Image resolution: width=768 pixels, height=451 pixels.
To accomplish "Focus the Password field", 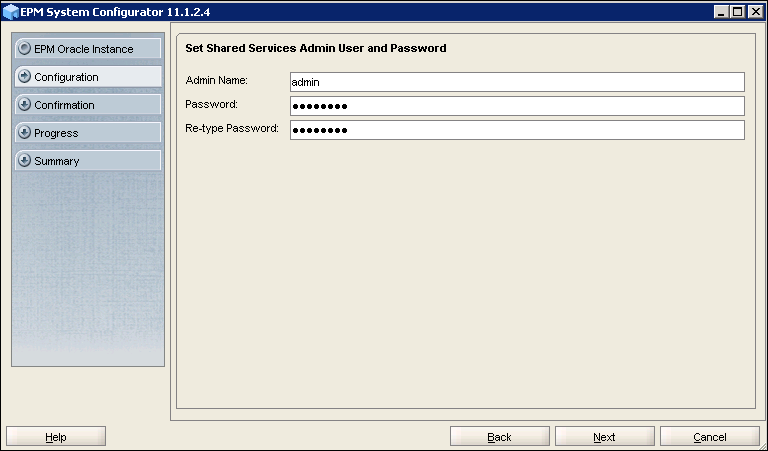I will (517, 106).
